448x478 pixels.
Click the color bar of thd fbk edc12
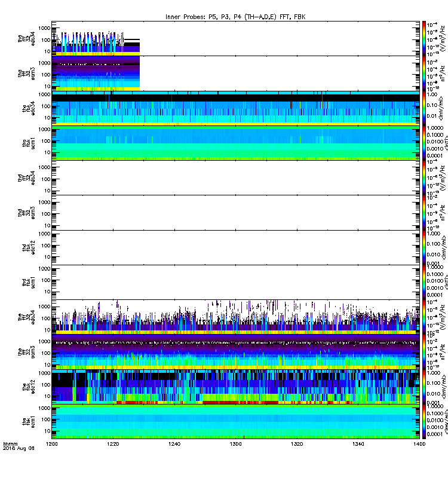click(424, 247)
